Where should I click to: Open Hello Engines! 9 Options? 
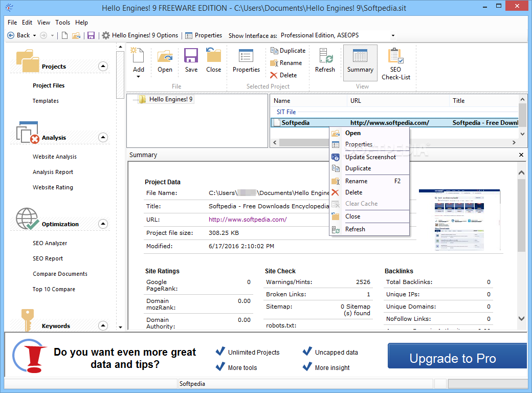tap(140, 35)
